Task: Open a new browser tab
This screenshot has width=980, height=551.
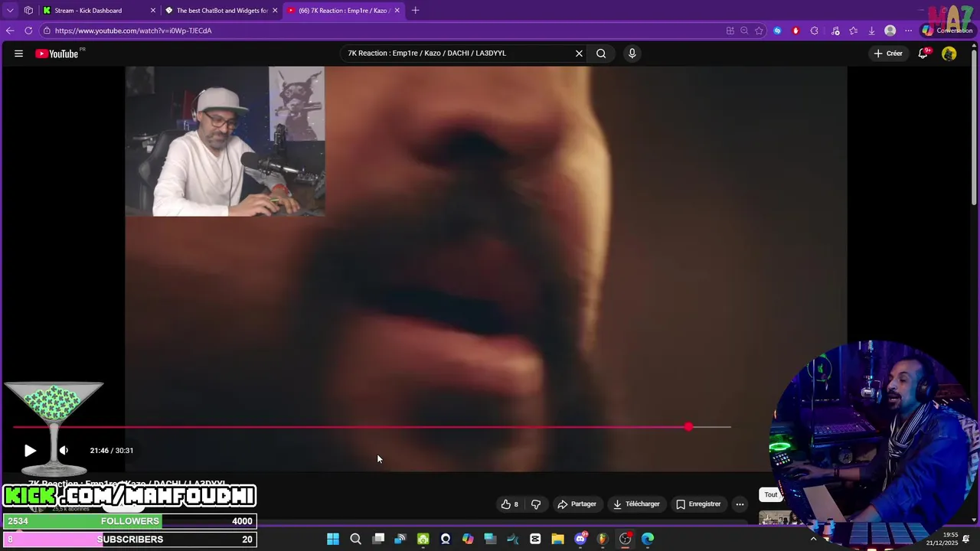Action: (x=416, y=11)
